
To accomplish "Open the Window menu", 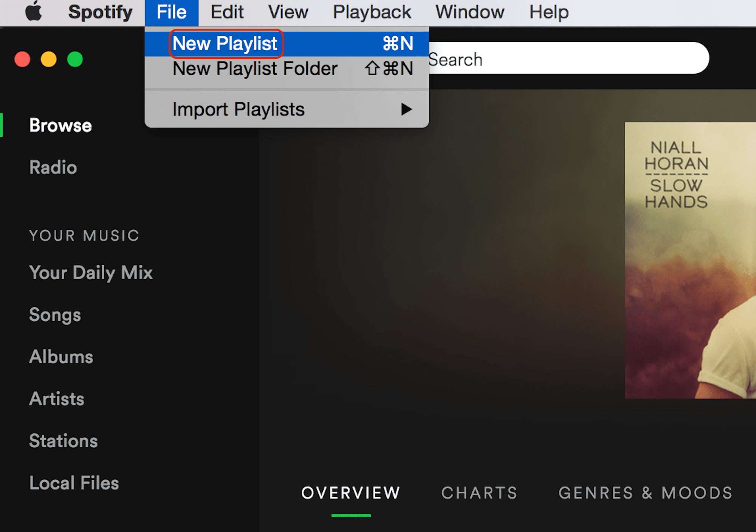I will click(470, 12).
